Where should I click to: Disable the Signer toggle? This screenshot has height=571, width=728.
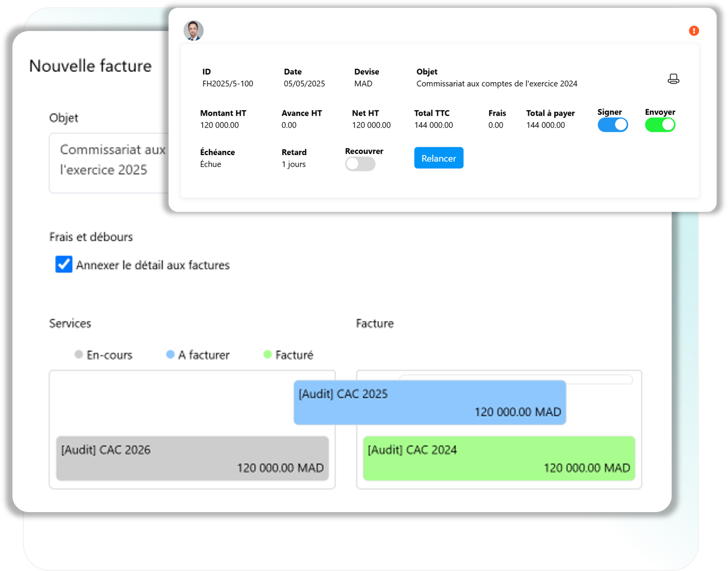point(613,125)
